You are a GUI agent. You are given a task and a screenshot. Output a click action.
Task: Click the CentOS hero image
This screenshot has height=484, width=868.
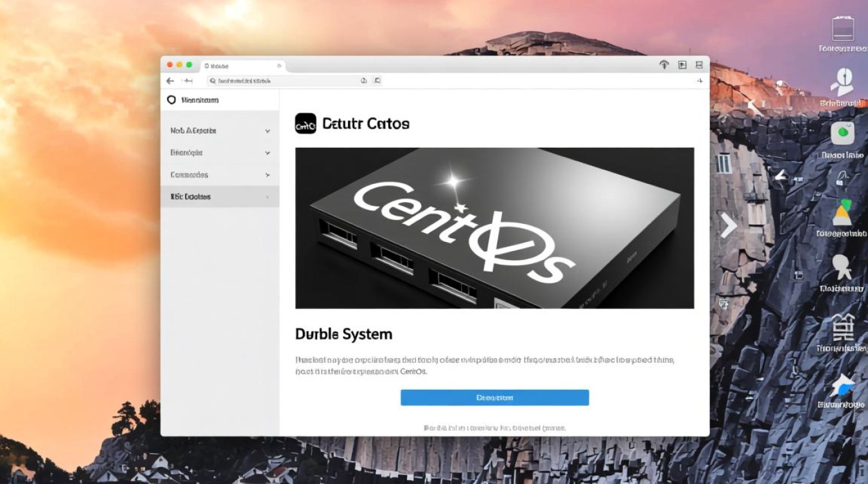495,228
